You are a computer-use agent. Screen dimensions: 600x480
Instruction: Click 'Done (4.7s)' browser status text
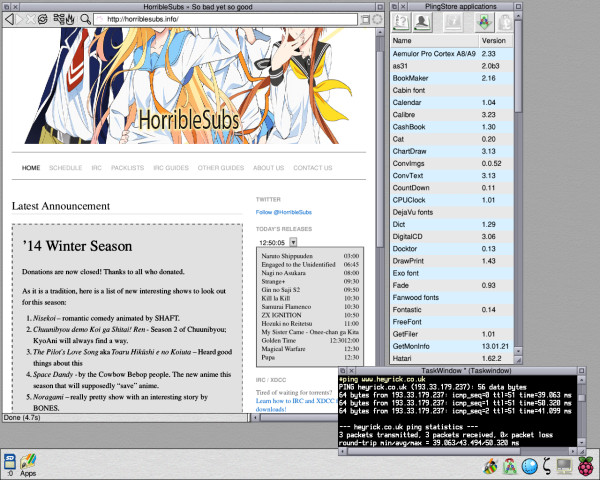point(22,418)
